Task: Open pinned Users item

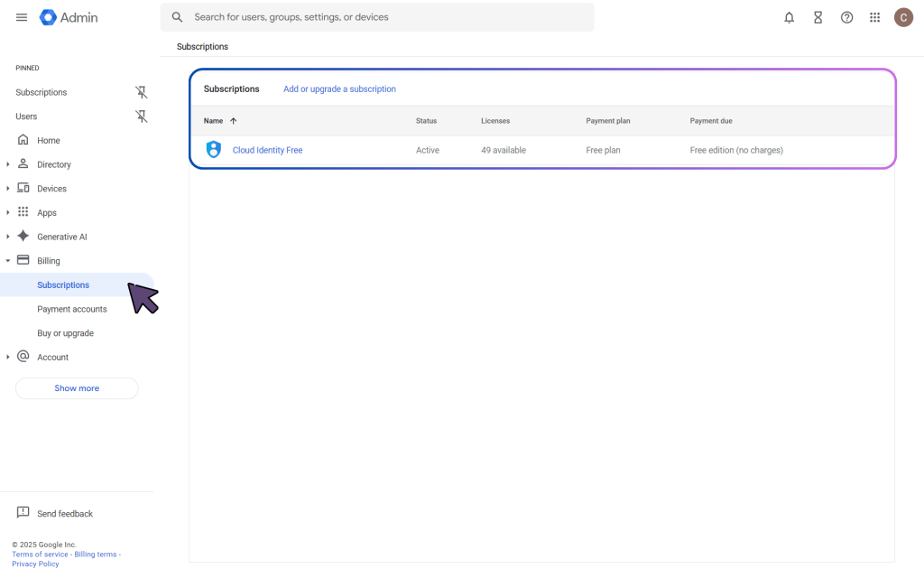Action: 26,117
